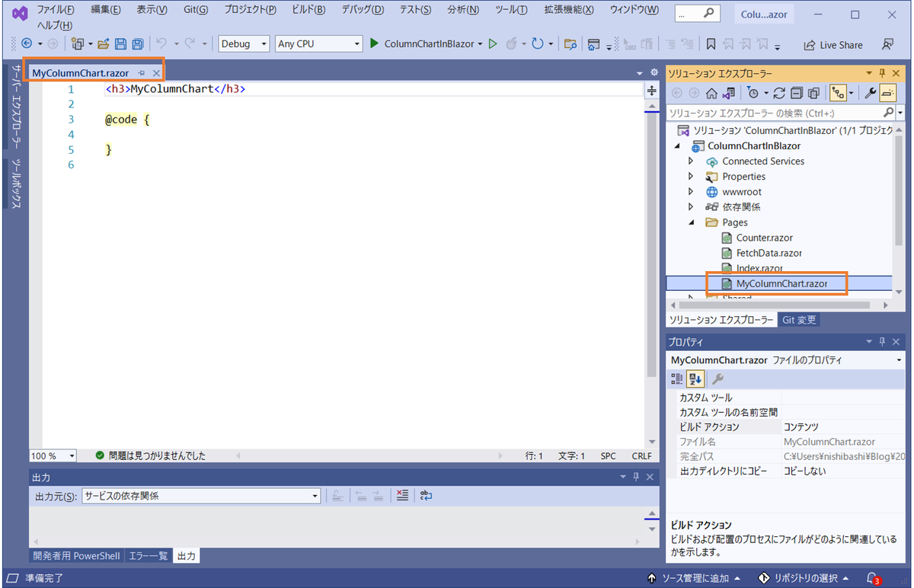Viewport: 914px width, 588px height.
Task: Click the bookmark icon in toolbar
Action: 711,44
